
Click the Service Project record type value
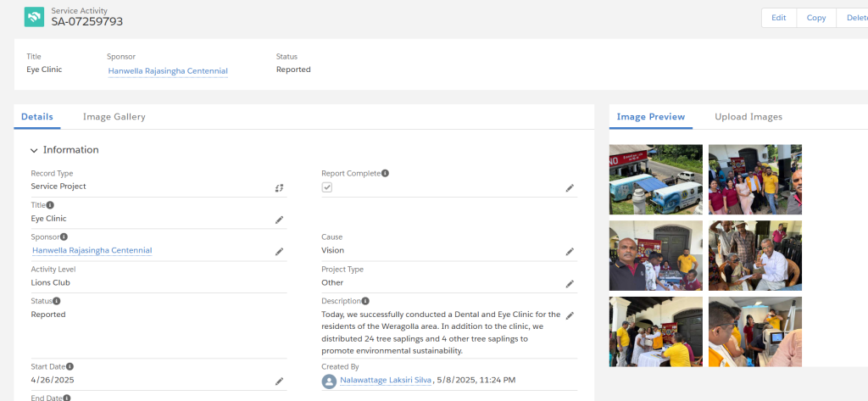(58, 187)
